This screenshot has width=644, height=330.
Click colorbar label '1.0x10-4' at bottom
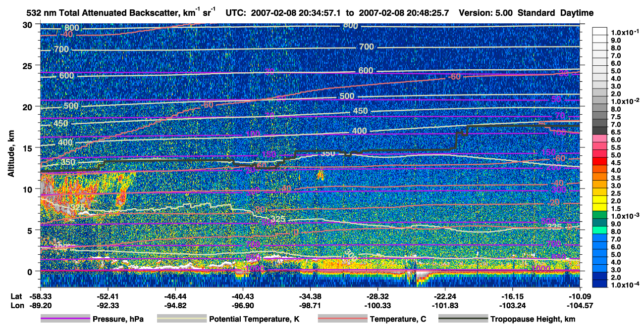point(624,285)
